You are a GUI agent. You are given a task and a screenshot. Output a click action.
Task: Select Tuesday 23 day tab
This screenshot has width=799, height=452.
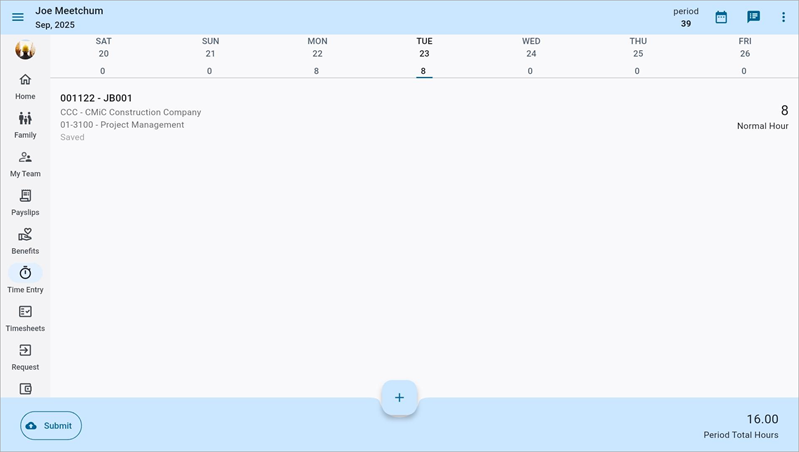(424, 56)
